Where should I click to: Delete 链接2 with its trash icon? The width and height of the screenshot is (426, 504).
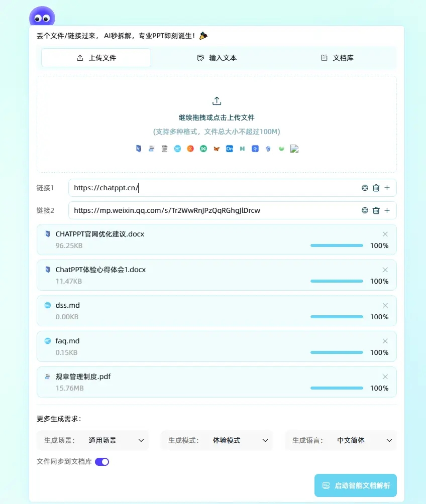[376, 210]
